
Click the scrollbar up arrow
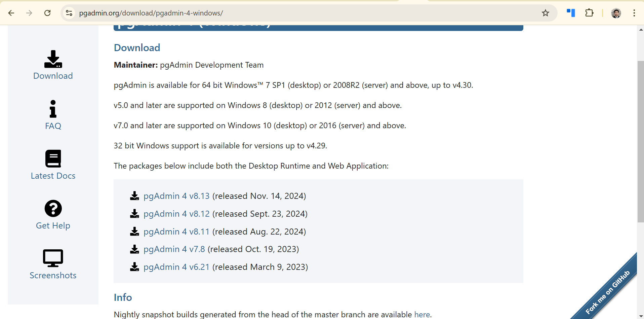tap(641, 30)
